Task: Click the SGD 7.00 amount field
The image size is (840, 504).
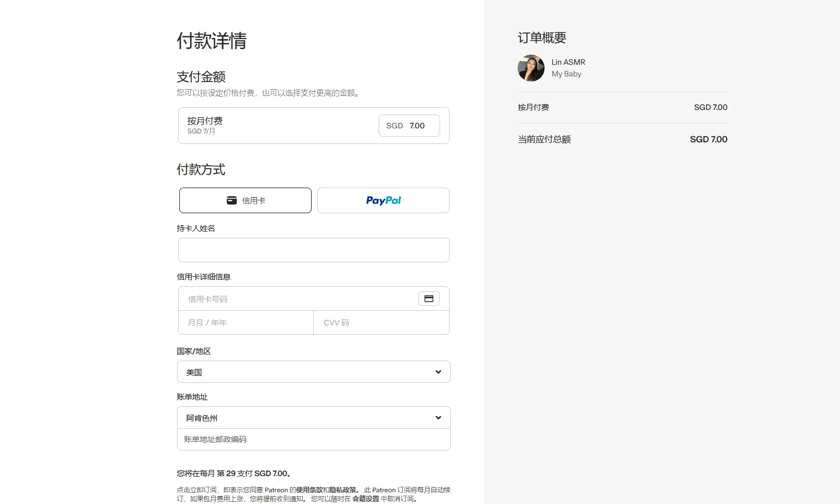Action: click(x=409, y=125)
